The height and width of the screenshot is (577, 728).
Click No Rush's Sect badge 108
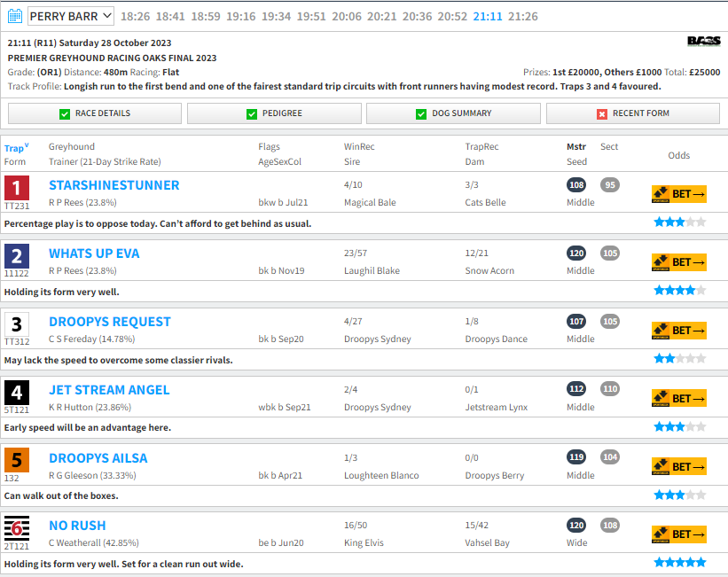(609, 525)
